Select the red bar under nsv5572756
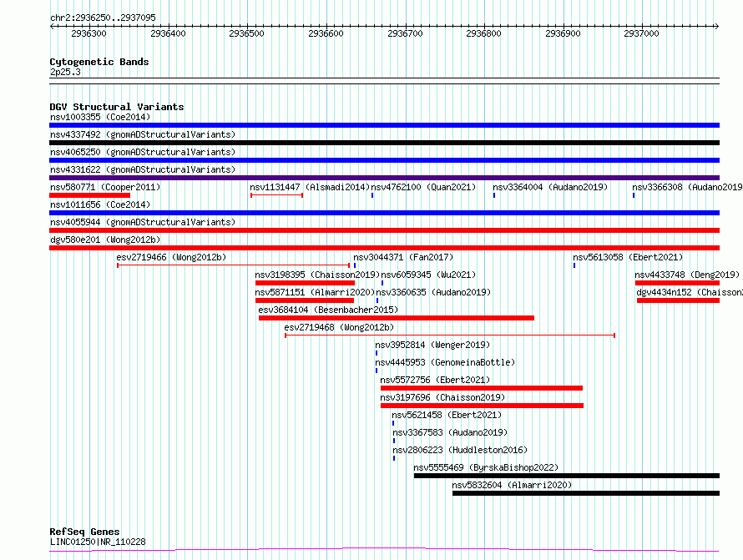The image size is (743, 560). [x=482, y=388]
